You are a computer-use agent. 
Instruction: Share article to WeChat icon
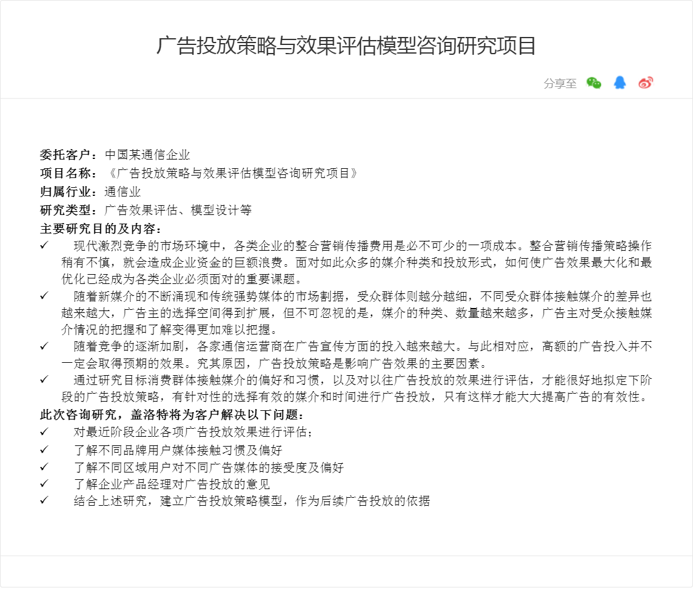[594, 83]
